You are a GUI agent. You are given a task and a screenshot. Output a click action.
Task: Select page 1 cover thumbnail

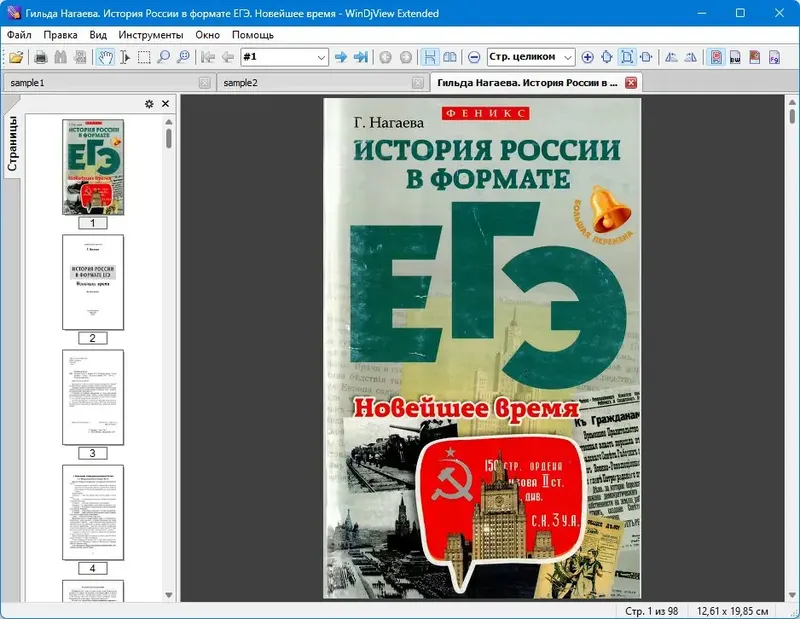pyautogui.click(x=93, y=167)
